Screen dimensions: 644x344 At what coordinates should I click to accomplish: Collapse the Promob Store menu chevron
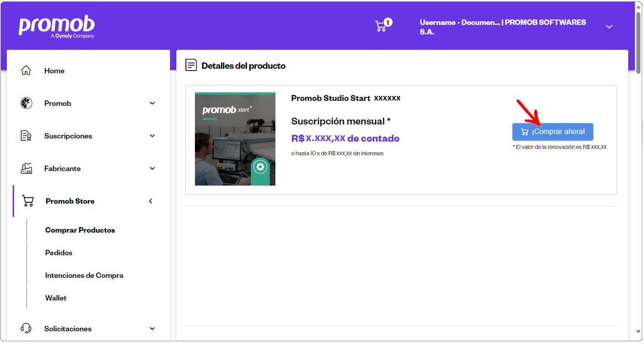click(x=151, y=201)
